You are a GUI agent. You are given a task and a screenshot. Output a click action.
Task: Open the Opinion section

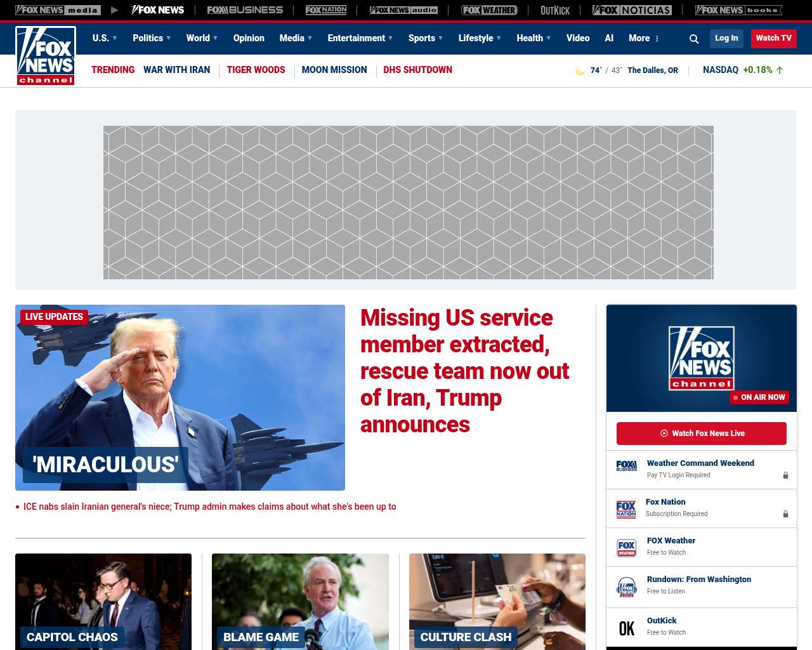[x=249, y=38]
